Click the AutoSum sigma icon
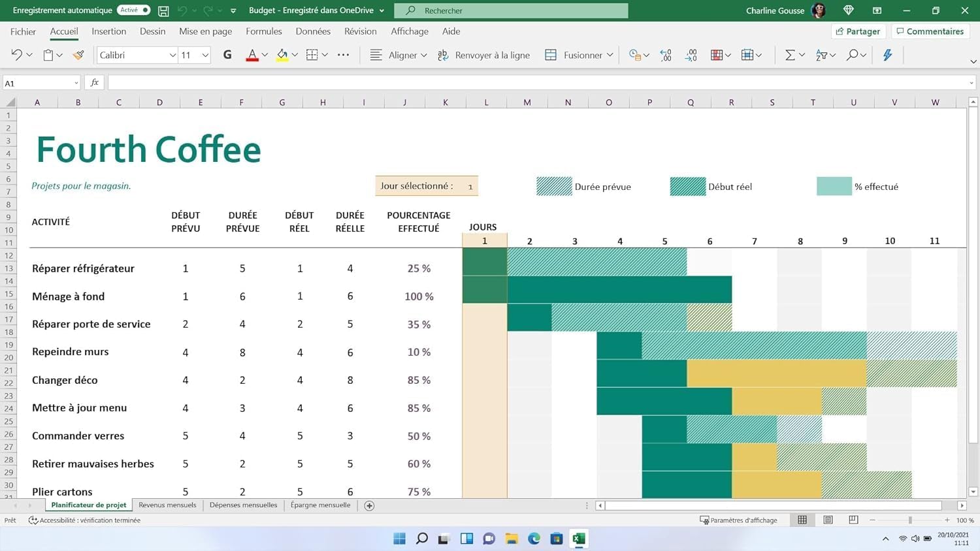Image resolution: width=980 pixels, height=551 pixels. click(790, 55)
